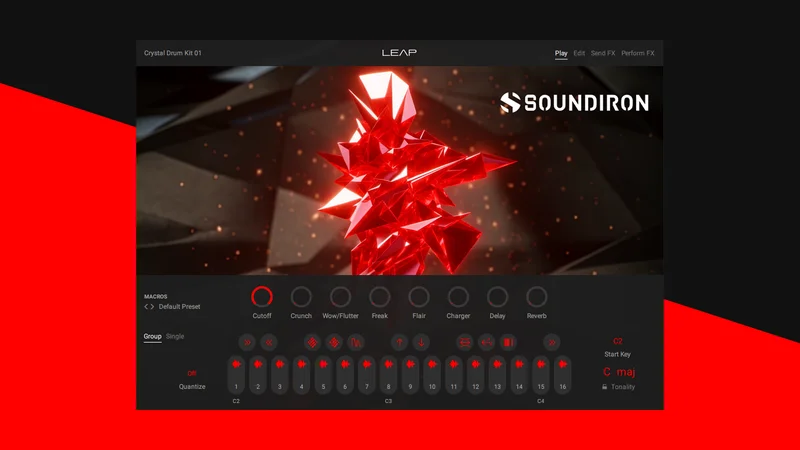This screenshot has height=450, width=800.
Task: Trigger sample pad 7
Action: pyautogui.click(x=367, y=374)
